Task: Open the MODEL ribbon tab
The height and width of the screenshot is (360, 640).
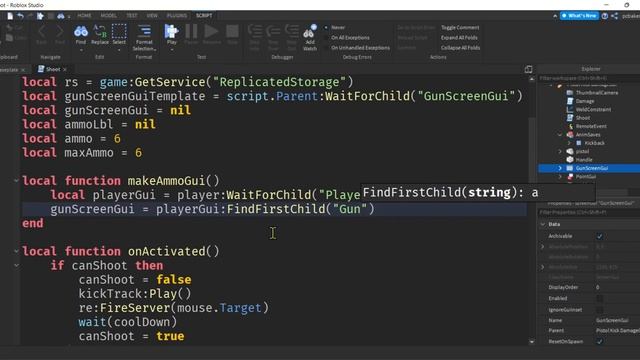Action: (109, 16)
